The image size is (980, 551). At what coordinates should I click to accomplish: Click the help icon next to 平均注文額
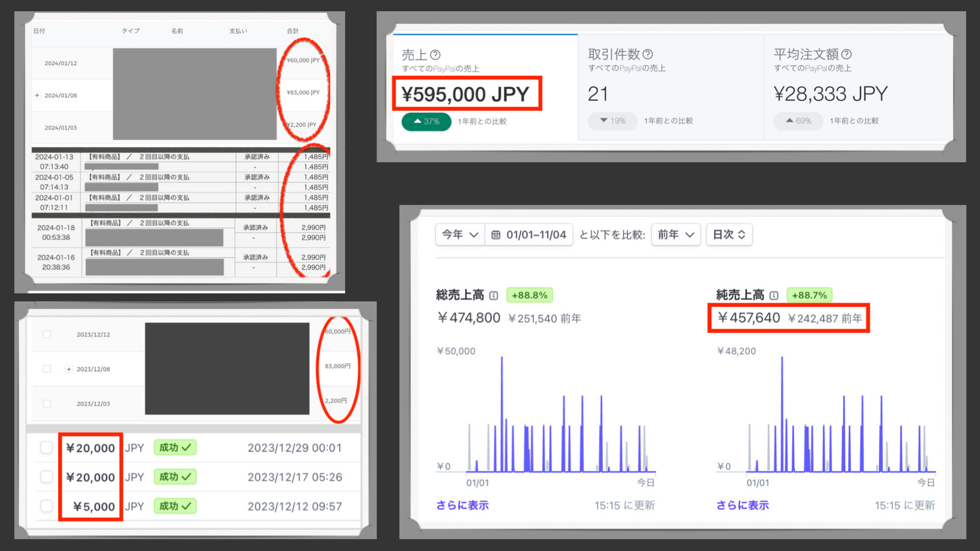(x=846, y=54)
